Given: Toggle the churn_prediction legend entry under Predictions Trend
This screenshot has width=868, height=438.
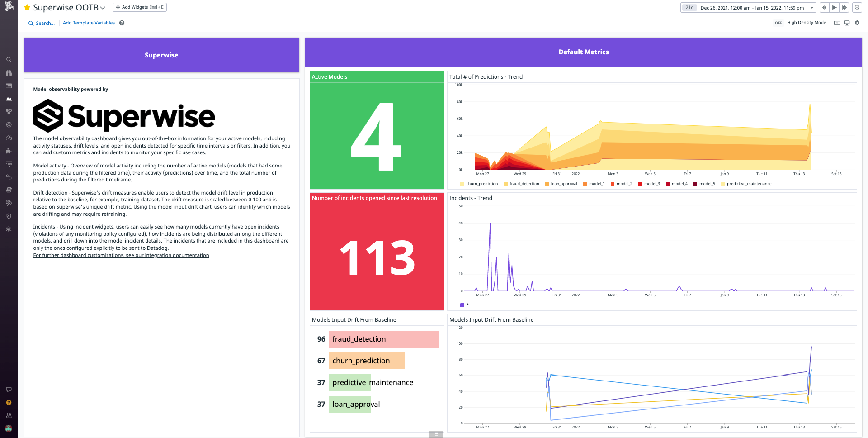Looking at the screenshot, I should pos(480,184).
